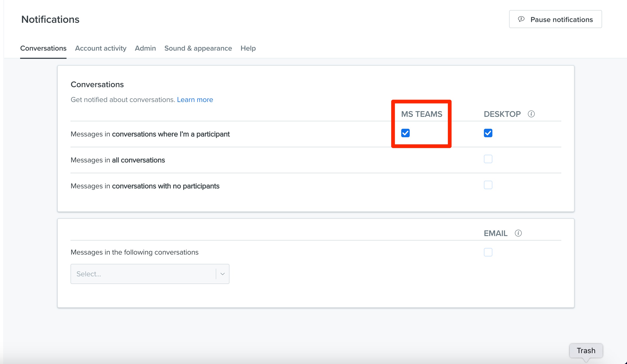Screen dimensions: 627x364
Task: Expand the conversations dropdown arrow
Action: [222, 274]
